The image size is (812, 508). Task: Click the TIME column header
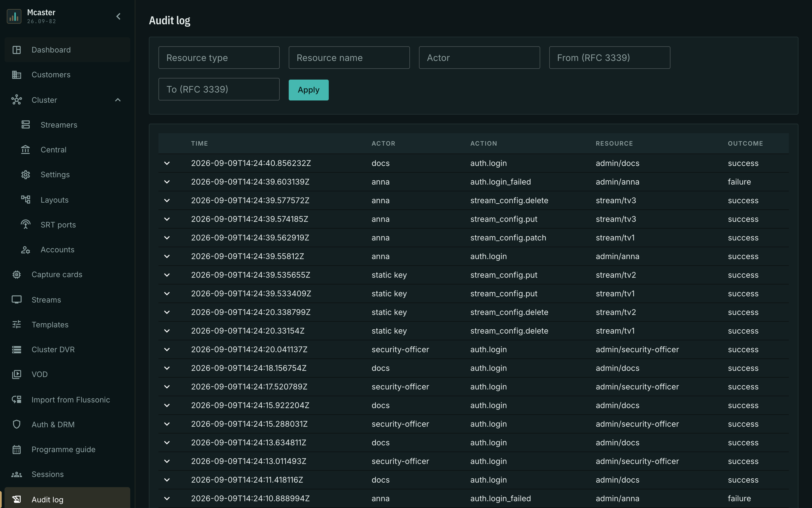click(x=200, y=143)
